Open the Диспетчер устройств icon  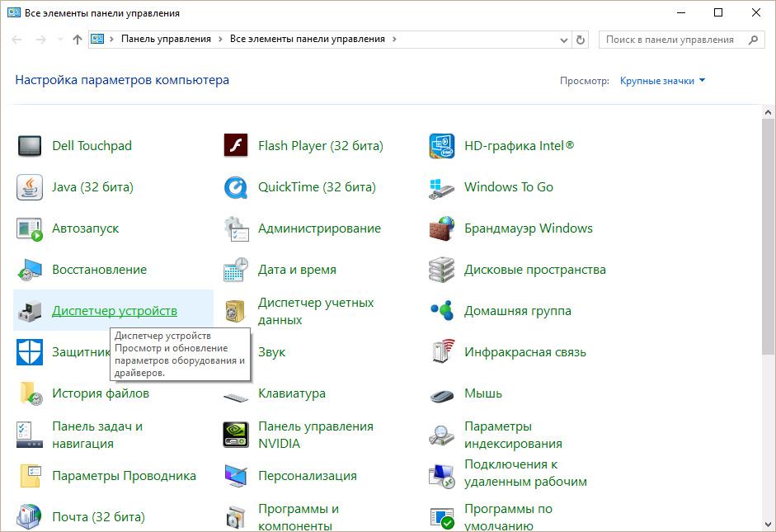(30, 311)
